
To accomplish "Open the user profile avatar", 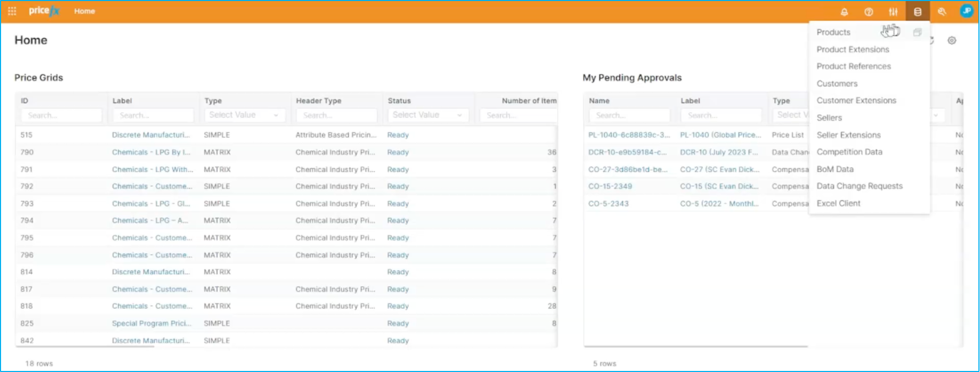I will point(966,11).
